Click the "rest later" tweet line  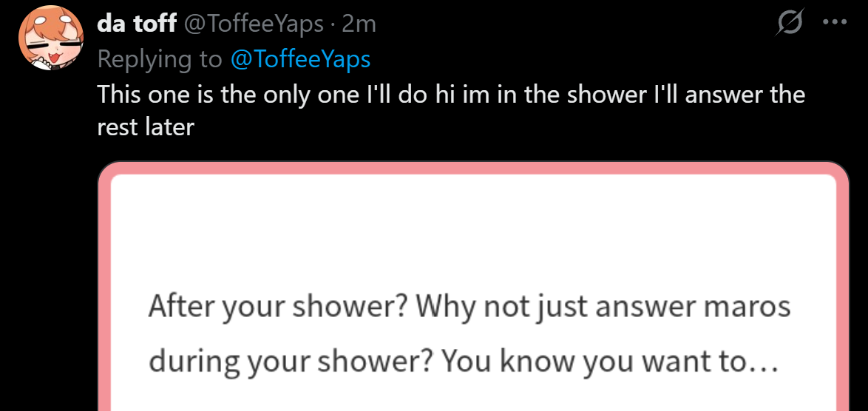(146, 127)
